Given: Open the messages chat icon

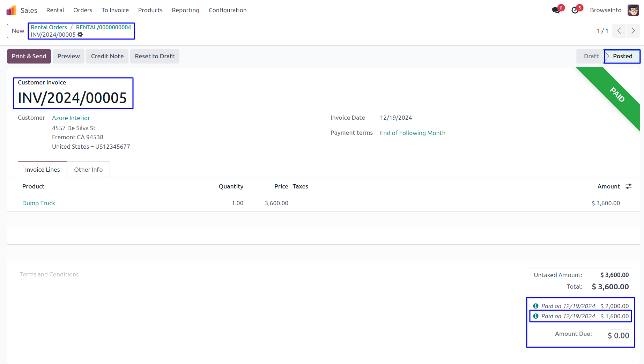Looking at the screenshot, I should (556, 10).
